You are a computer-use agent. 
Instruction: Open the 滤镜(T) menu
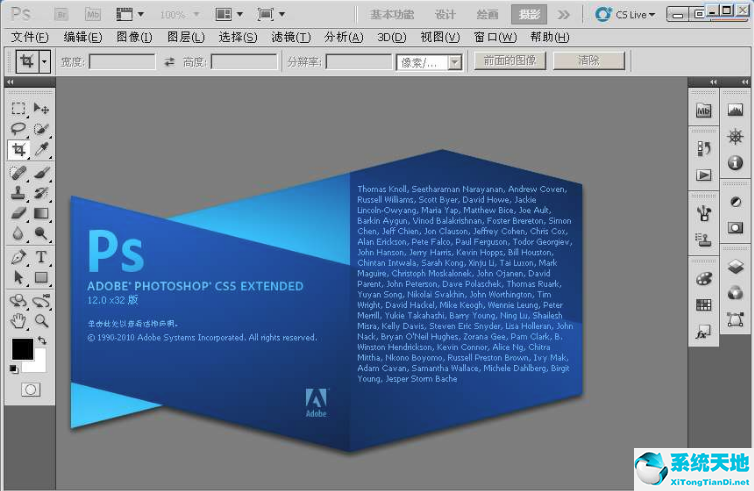[291, 37]
